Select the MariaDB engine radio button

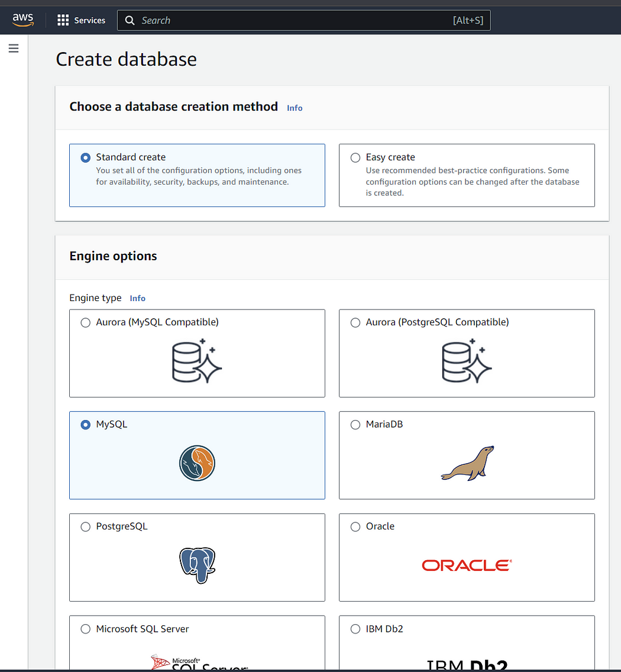pyautogui.click(x=355, y=425)
